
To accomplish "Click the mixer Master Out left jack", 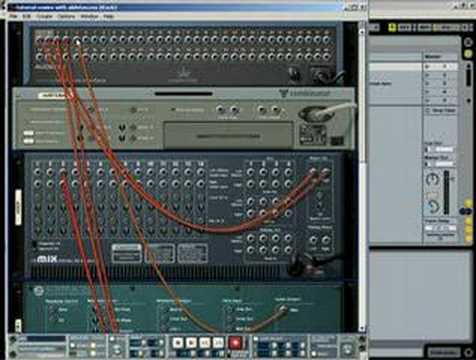I will tap(313, 172).
